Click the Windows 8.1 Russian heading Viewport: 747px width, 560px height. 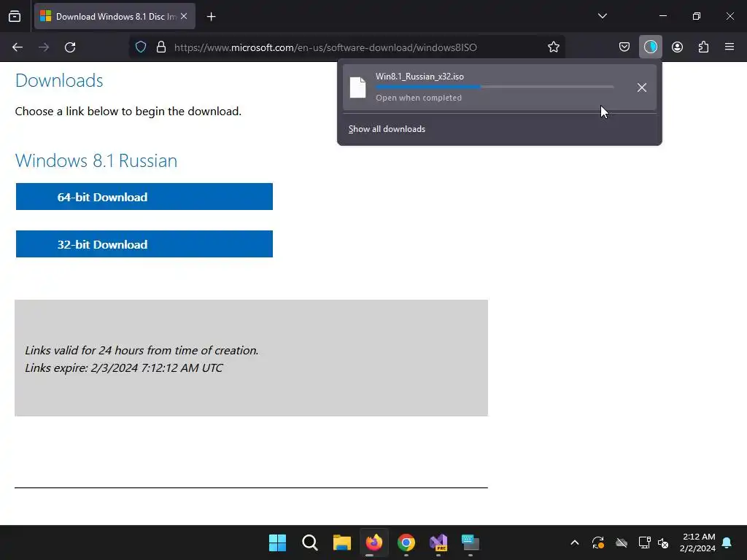pyautogui.click(x=96, y=160)
